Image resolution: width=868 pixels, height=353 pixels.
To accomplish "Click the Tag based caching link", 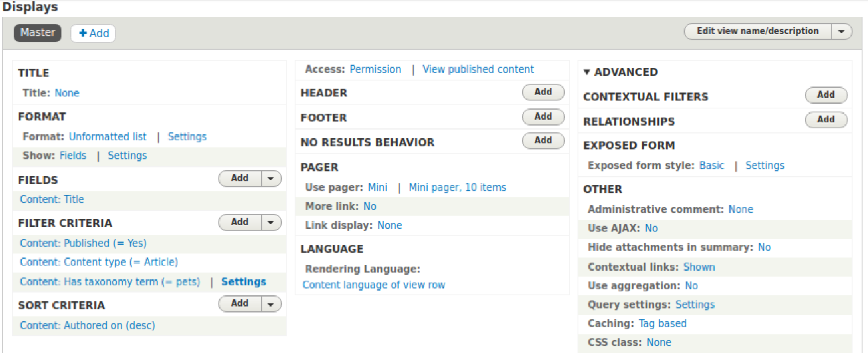I will 662,323.
